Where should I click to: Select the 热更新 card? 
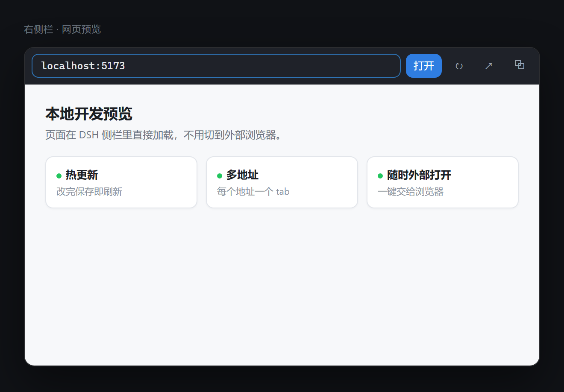121,182
